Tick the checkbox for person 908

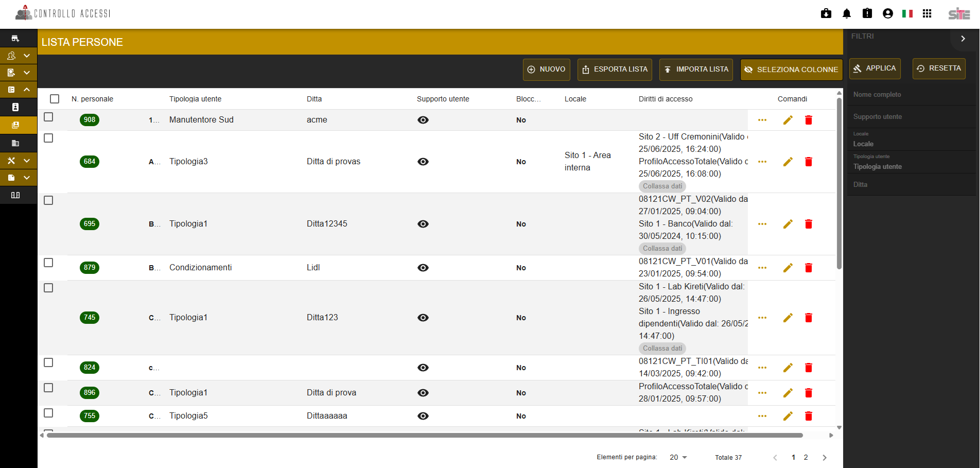tap(48, 117)
